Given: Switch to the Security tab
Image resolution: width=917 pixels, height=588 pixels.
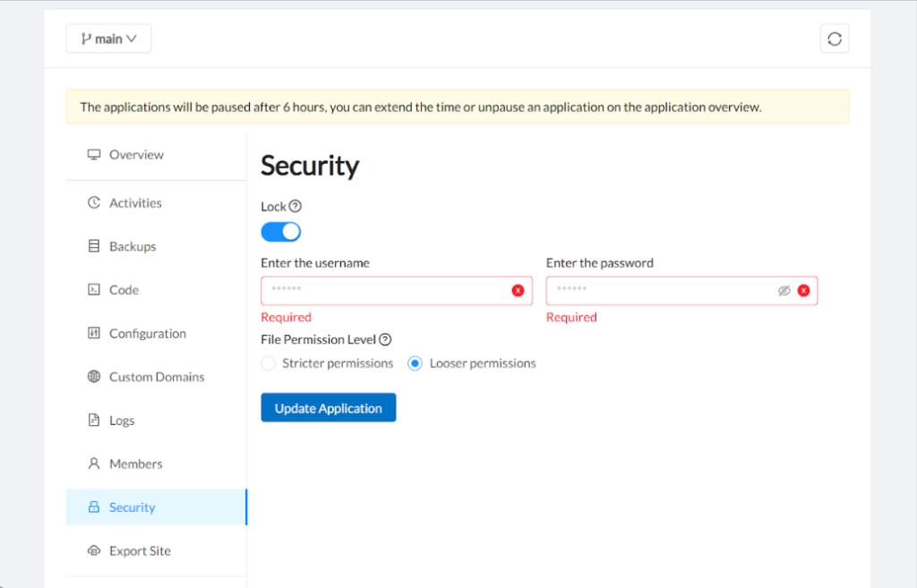Looking at the screenshot, I should coord(132,507).
